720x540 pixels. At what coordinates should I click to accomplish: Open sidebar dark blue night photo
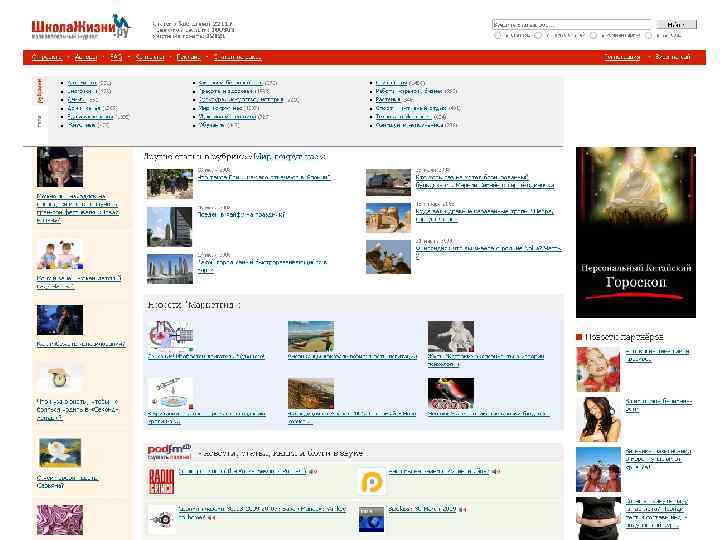(x=60, y=320)
